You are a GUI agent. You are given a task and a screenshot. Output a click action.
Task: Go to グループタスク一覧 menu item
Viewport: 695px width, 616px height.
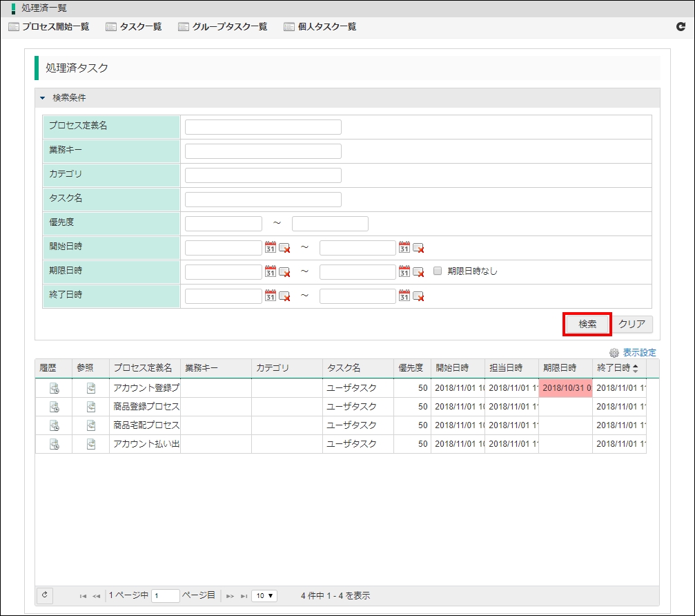point(222,27)
